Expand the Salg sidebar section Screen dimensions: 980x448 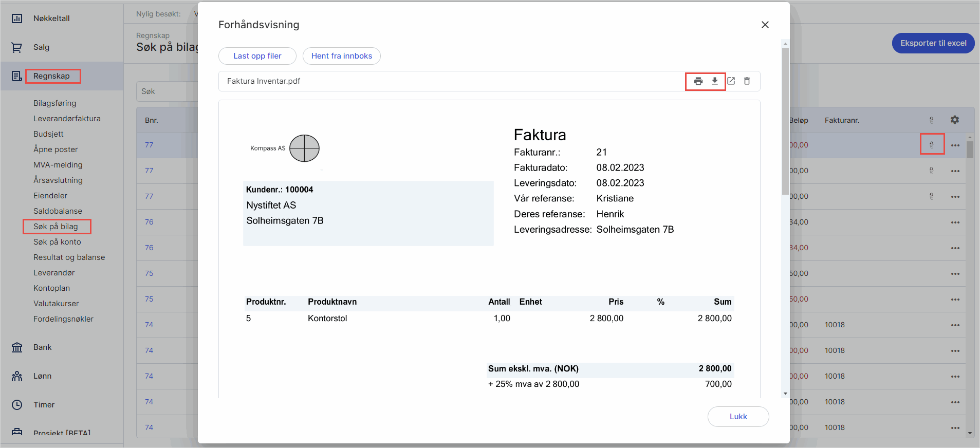(x=41, y=47)
